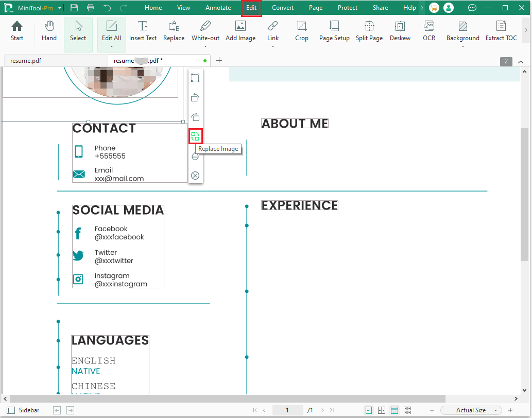
Task: Open the Background tool
Action: (x=463, y=30)
